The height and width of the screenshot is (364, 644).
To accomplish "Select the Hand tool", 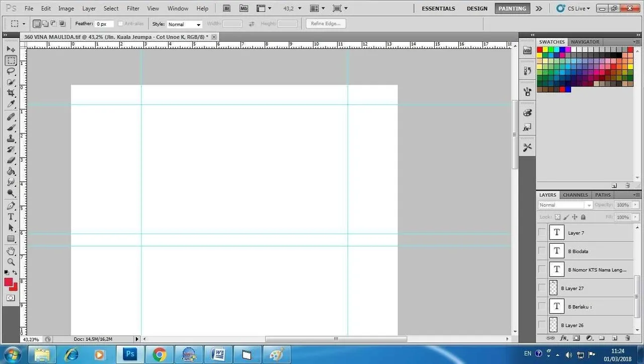I will pos(11,251).
